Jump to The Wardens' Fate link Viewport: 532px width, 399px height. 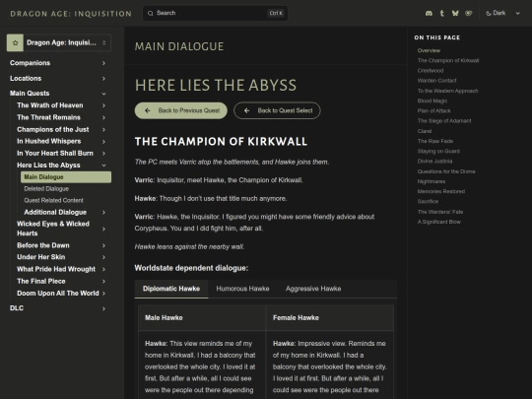pyautogui.click(x=440, y=212)
